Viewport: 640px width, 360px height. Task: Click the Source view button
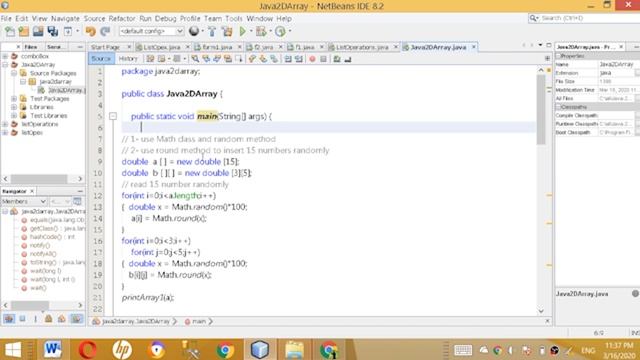pos(101,59)
